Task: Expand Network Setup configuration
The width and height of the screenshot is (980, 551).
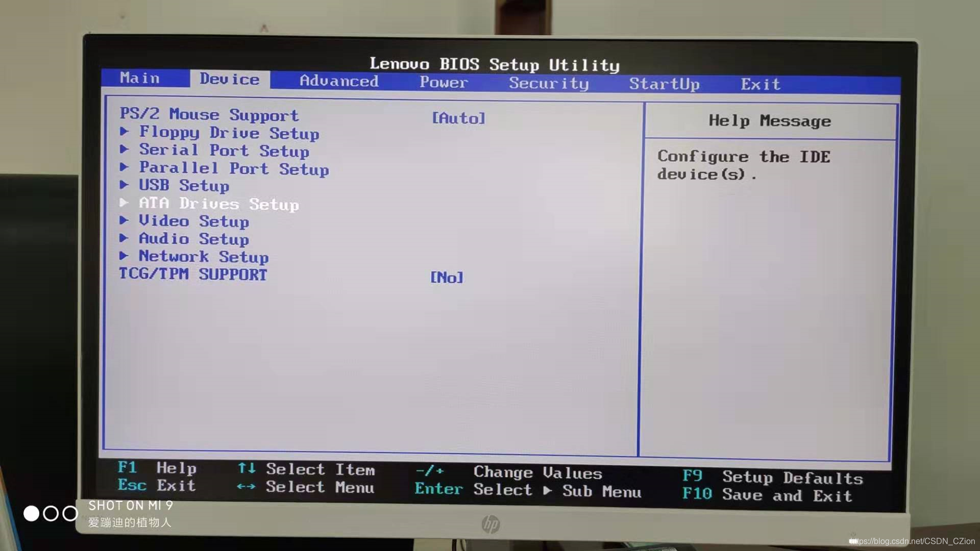Action: pos(203,256)
